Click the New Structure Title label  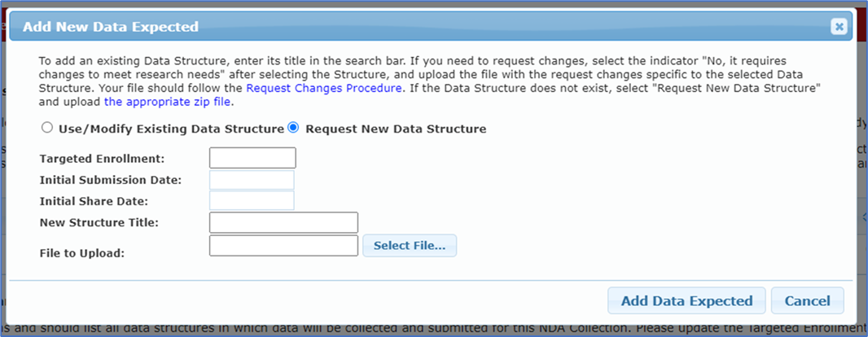coord(99,222)
